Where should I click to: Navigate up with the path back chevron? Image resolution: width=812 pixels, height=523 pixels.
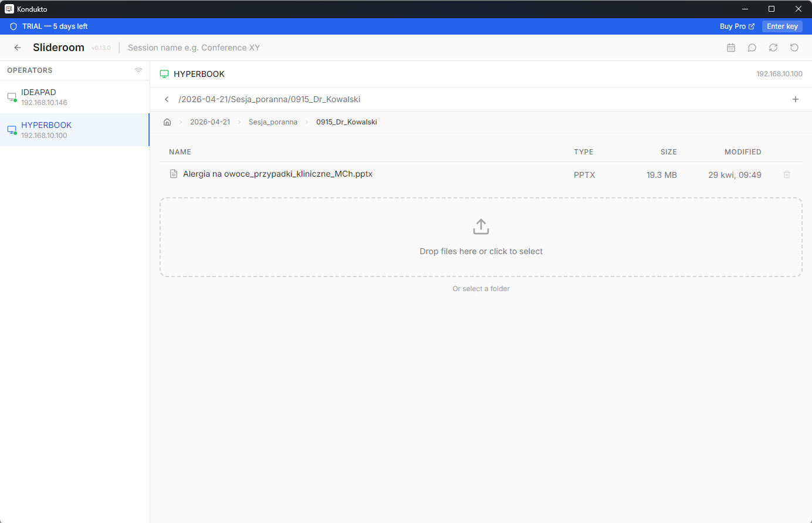click(167, 99)
